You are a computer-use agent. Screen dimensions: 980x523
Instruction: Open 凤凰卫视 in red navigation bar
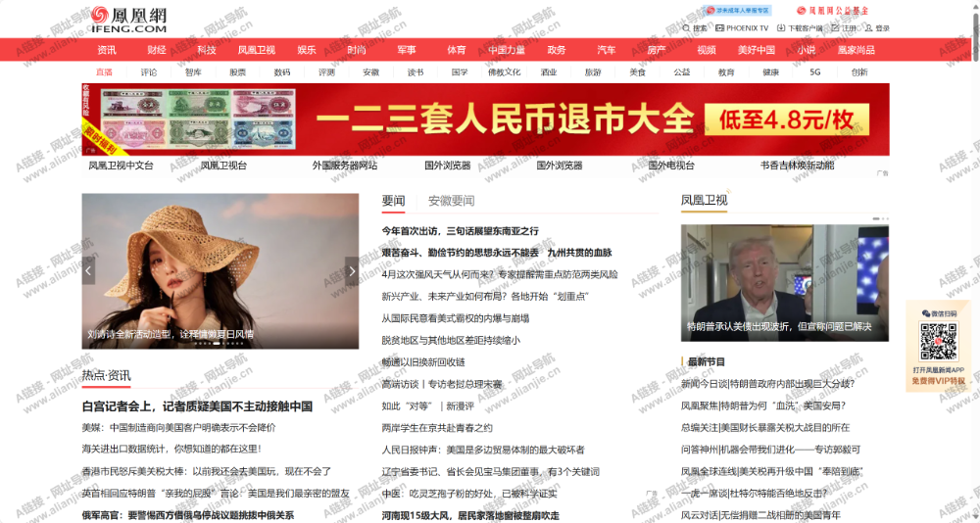256,50
